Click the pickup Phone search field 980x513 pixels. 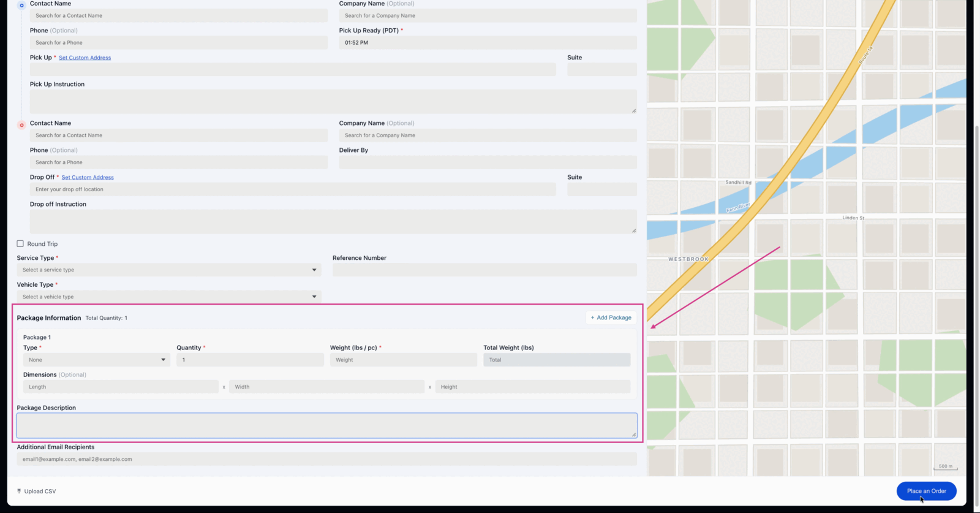tap(179, 42)
